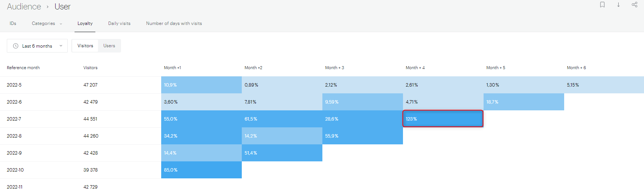Switch to Visitors view toggle
This screenshot has width=644, height=195.
85,46
